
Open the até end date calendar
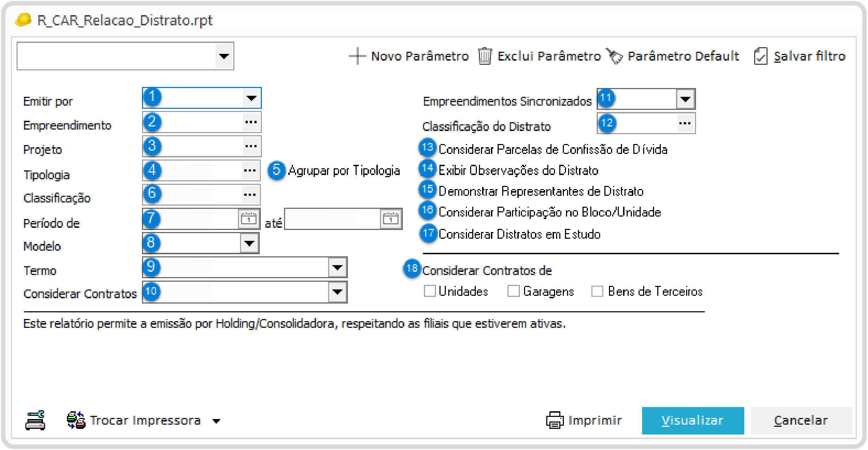click(390, 219)
